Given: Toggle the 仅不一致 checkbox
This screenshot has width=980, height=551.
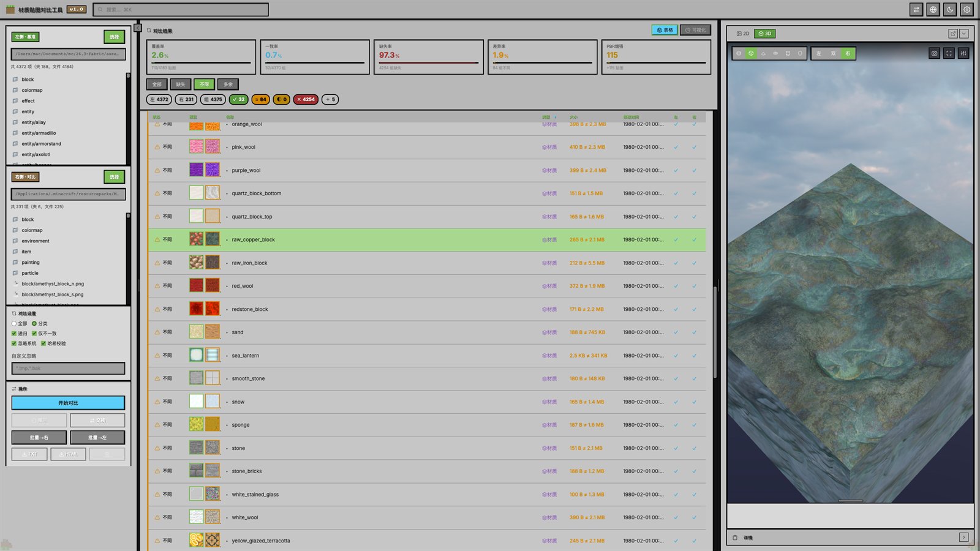Looking at the screenshot, I should pos(34,334).
